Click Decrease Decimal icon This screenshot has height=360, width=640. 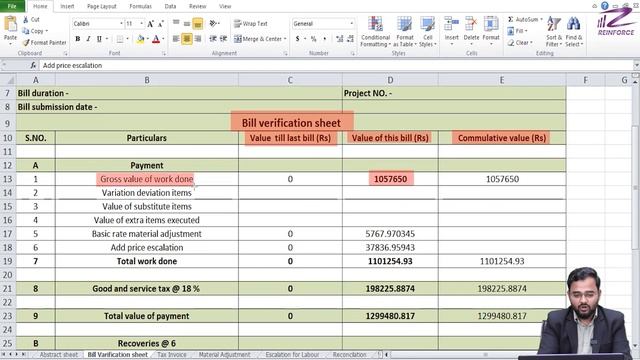(x=350, y=39)
